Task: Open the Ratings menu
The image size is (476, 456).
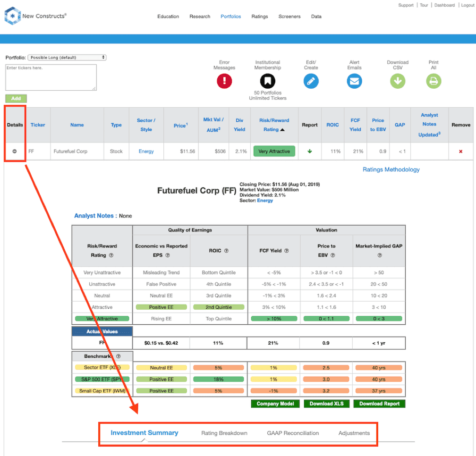Action: tap(260, 17)
